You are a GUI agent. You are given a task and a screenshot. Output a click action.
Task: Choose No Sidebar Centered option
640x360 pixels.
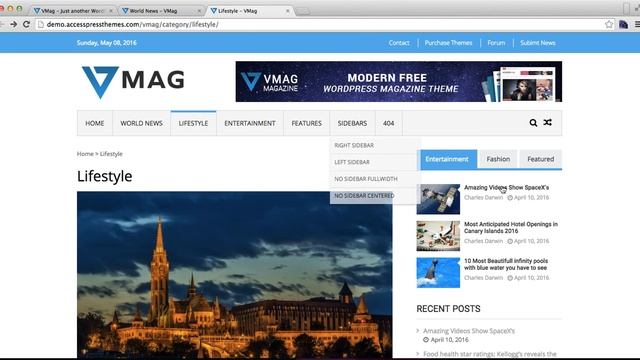point(375,196)
